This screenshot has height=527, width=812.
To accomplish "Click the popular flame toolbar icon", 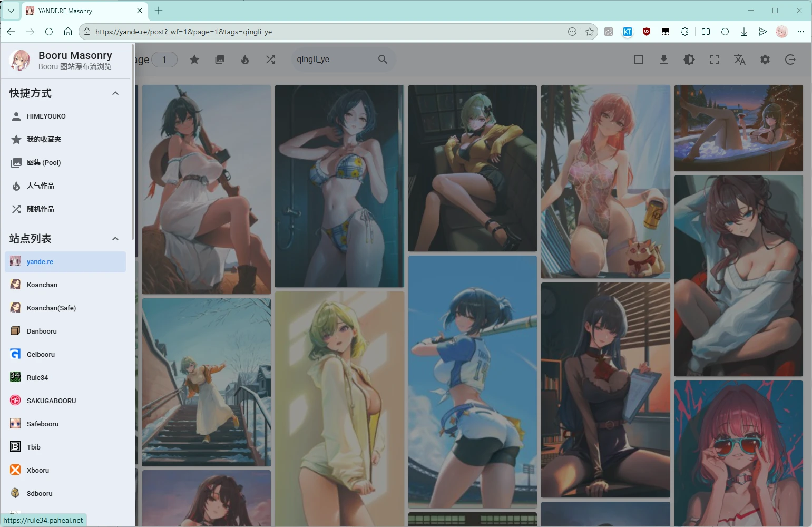I will click(x=245, y=60).
